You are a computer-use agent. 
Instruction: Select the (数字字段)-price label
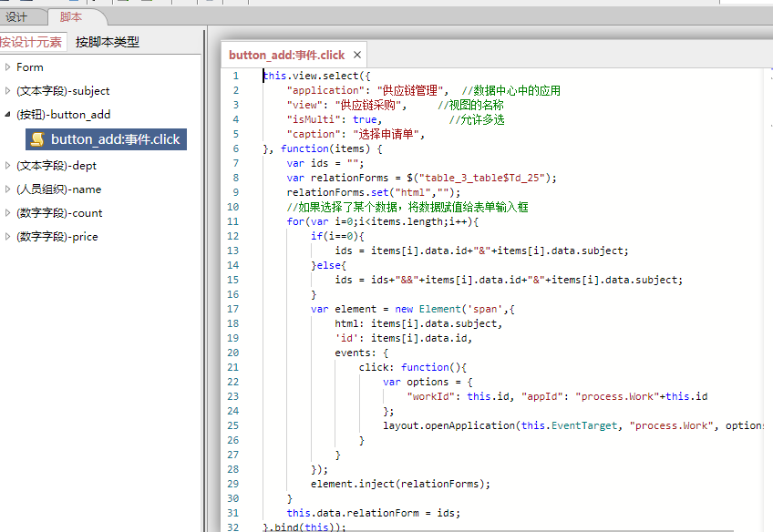57,237
